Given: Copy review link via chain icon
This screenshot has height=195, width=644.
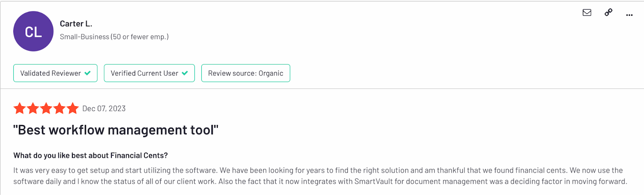Looking at the screenshot, I should [609, 12].
